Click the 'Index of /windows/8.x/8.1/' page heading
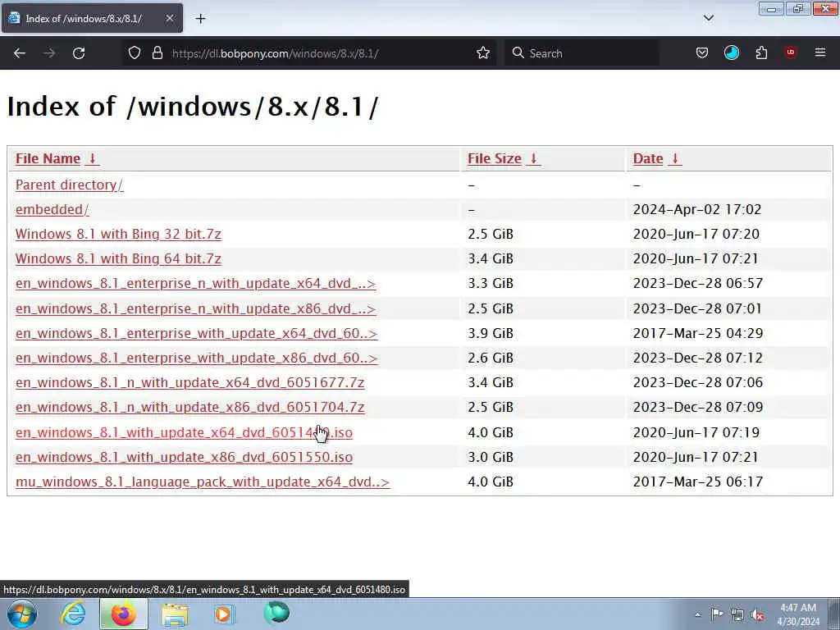 (x=192, y=106)
